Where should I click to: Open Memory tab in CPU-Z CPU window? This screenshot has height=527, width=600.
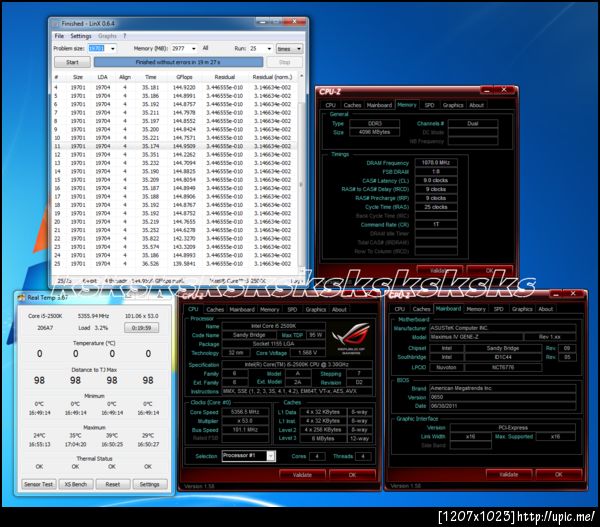pyautogui.click(x=269, y=309)
